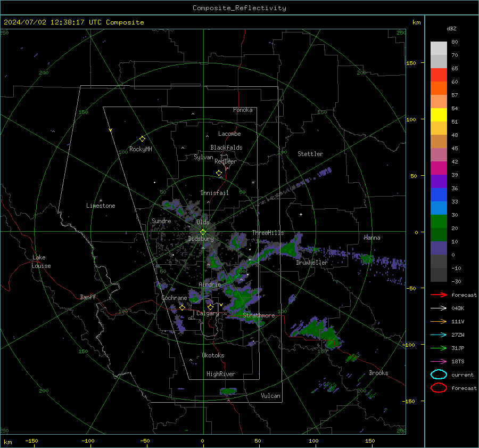This screenshot has height=448, width=479.
Task: Pick the yellow 51-54 dBZ swatch
Action: 439,115
